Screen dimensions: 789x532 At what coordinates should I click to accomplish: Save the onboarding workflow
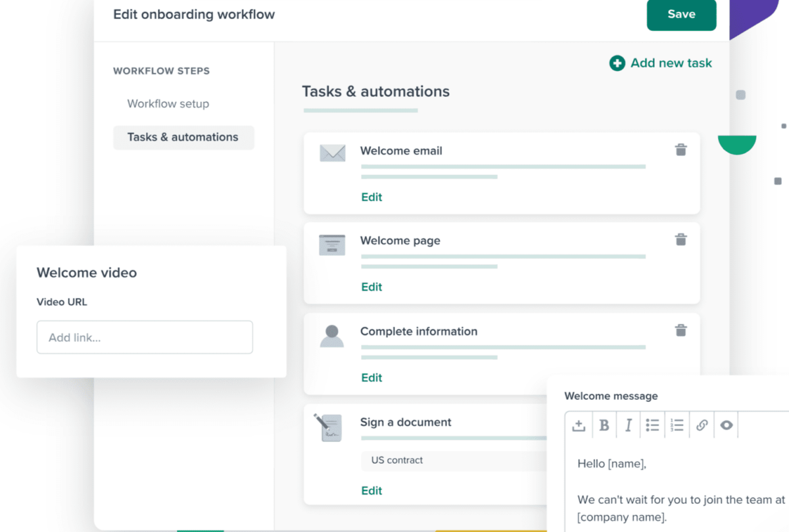[681, 14]
